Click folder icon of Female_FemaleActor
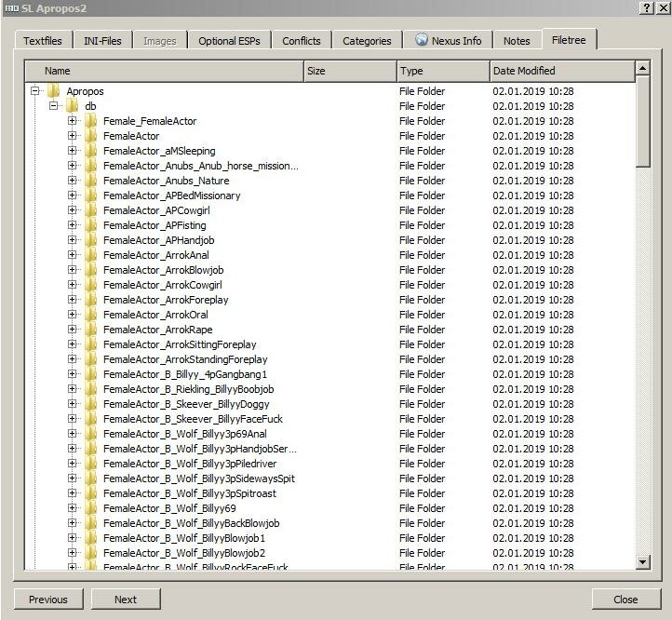The image size is (672, 620). point(90,121)
